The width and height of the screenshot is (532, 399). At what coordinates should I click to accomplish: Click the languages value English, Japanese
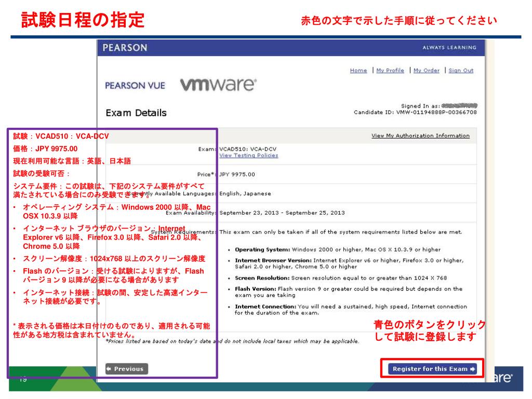(x=245, y=194)
